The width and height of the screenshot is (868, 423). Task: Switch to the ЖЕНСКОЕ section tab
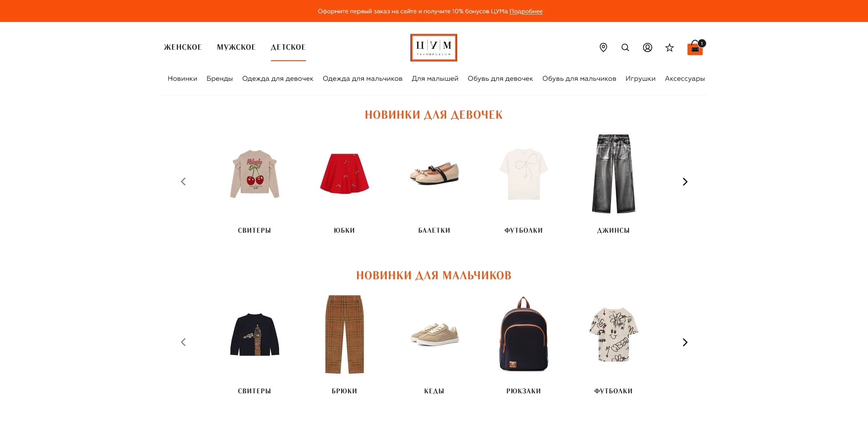183,47
